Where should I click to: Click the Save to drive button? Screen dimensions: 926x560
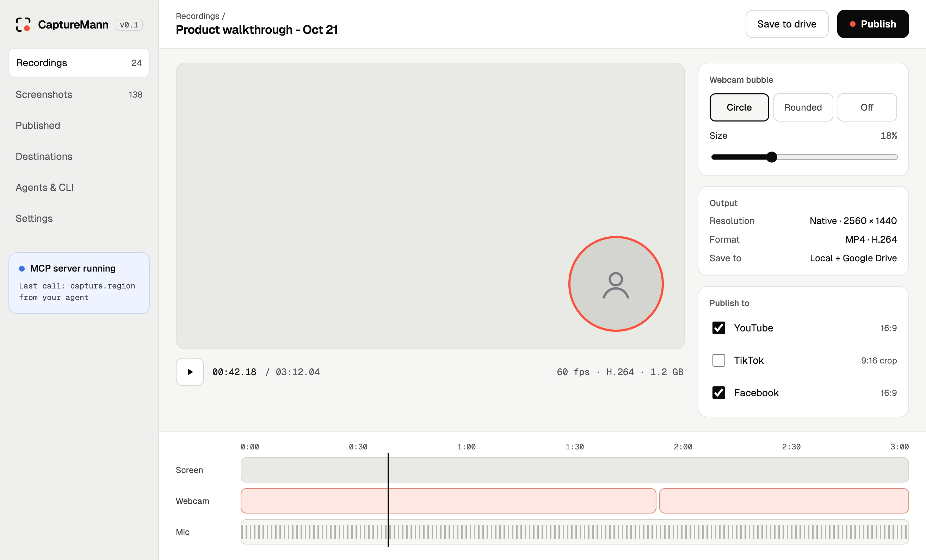click(x=786, y=24)
